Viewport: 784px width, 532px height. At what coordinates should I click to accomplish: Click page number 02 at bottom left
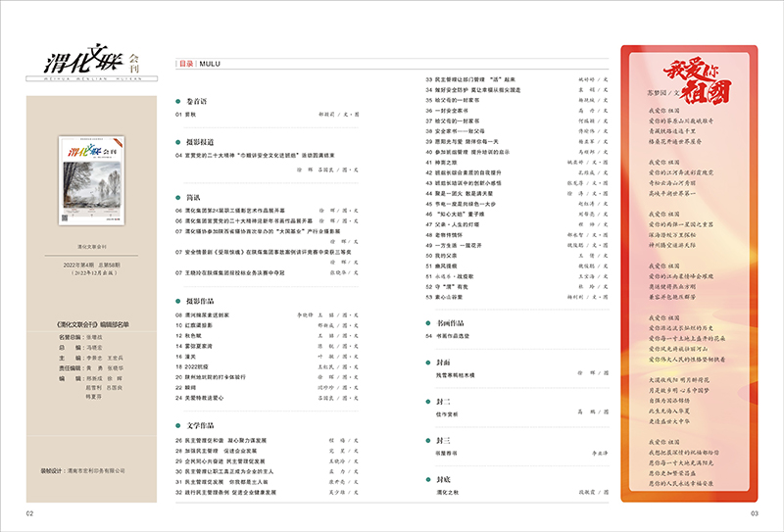click(30, 512)
